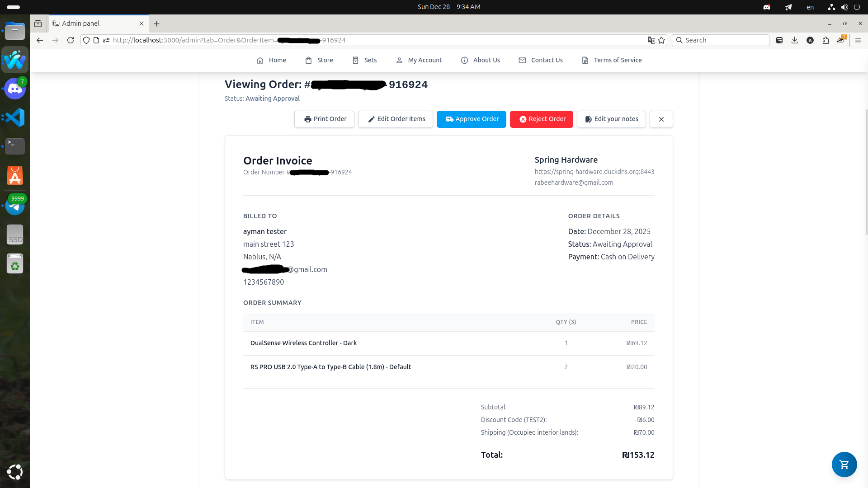The height and width of the screenshot is (488, 868).
Task: Click the floating shopping cart button
Action: pyautogui.click(x=844, y=465)
